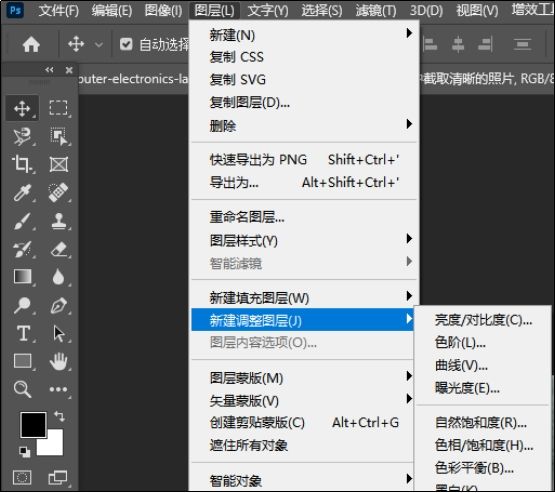555x493 pixels.
Task: Toggle the 自动选择 checkbox
Action: (x=126, y=45)
